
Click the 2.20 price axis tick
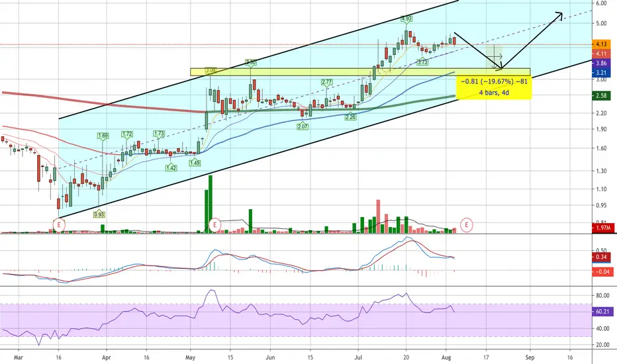click(601, 113)
